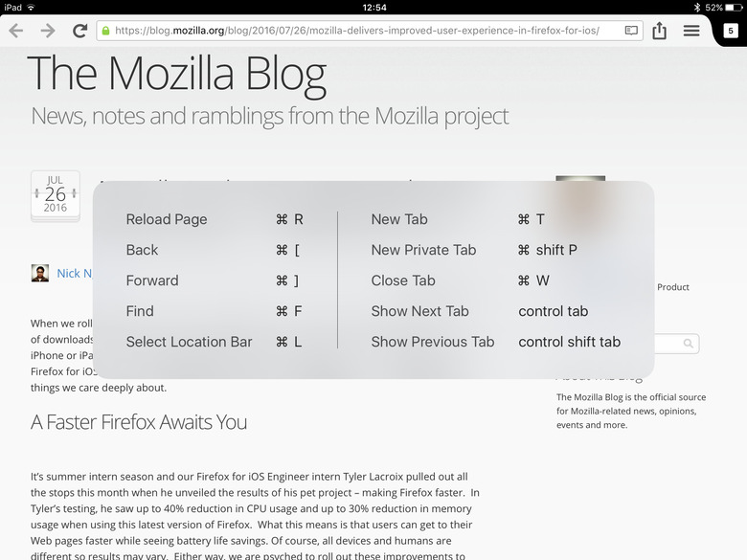The image size is (747, 560).
Task: Tap the Back arrow in toolbar
Action: [16, 31]
